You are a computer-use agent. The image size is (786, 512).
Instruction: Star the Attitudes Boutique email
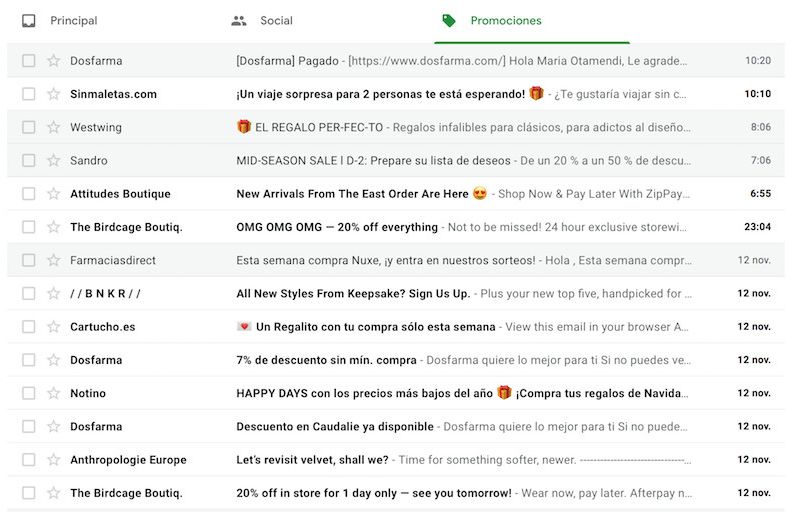[54, 194]
